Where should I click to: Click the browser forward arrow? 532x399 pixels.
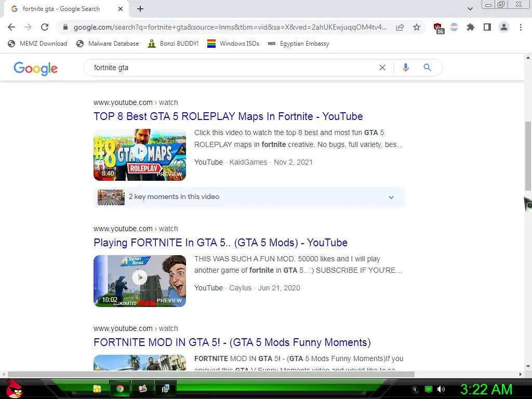28,27
